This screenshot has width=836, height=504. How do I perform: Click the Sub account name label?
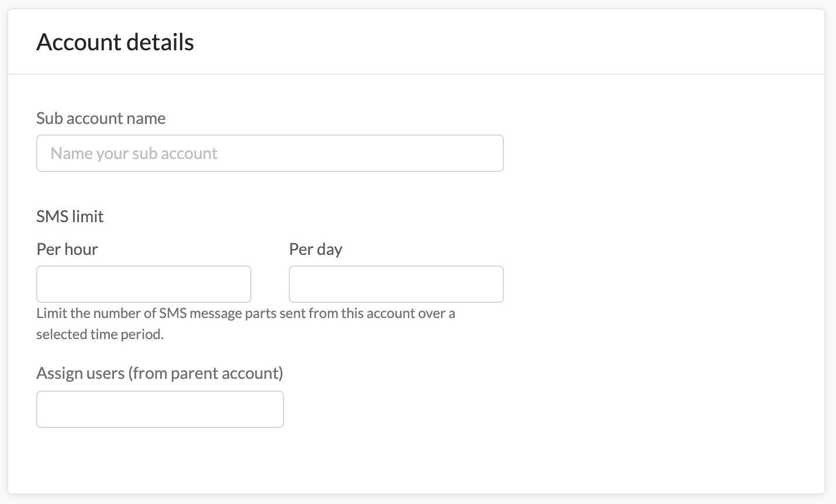(101, 118)
